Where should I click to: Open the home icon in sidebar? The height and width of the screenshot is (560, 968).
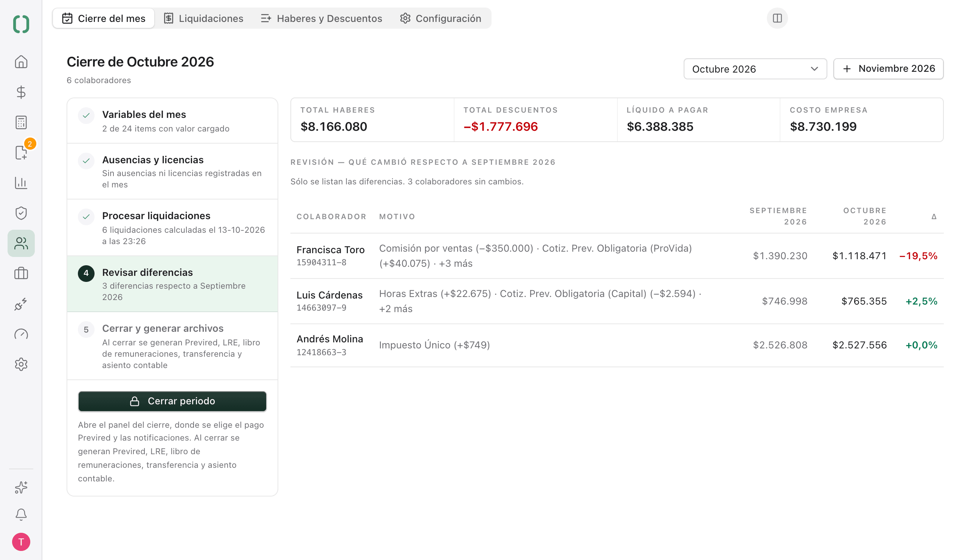[21, 62]
